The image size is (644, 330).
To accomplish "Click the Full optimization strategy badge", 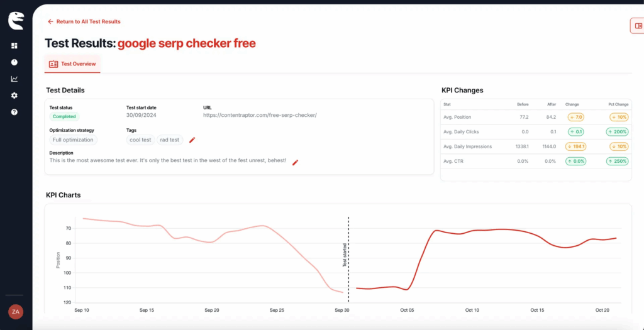I will click(73, 140).
